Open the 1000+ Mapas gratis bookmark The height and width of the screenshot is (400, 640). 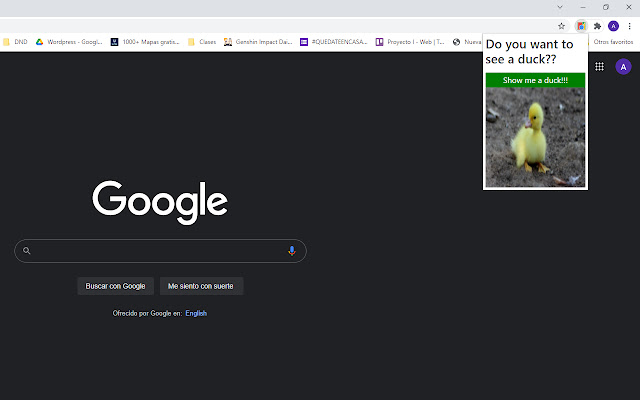[x=145, y=42]
